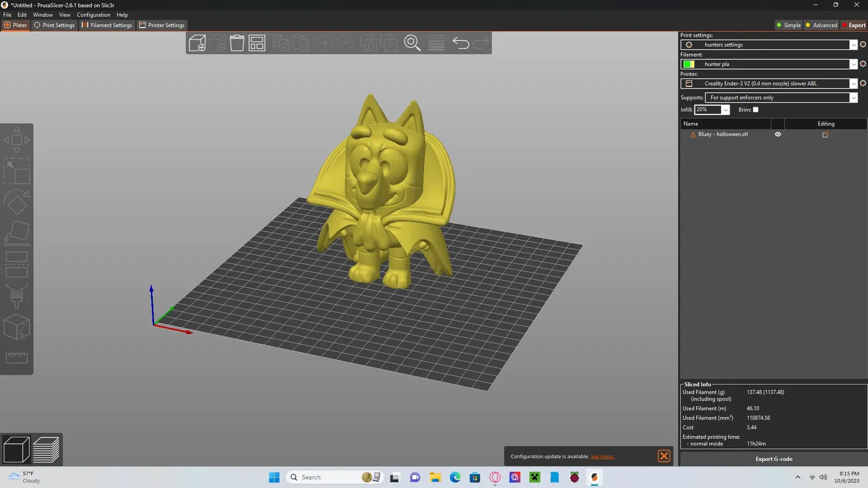868x488 pixels.
Task: Click the Infill percentage input field
Action: (708, 110)
